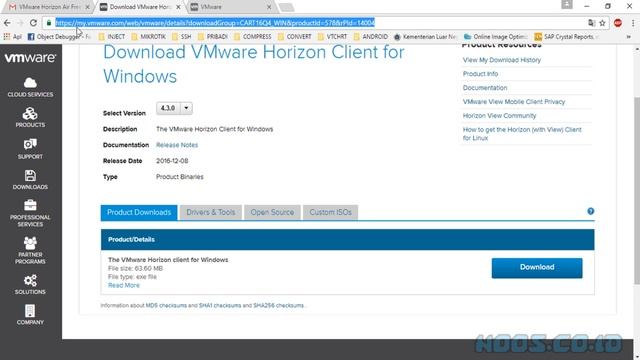Open the MIKROTIK bookmark folder
640x360 pixels.
pyautogui.click(x=149, y=37)
